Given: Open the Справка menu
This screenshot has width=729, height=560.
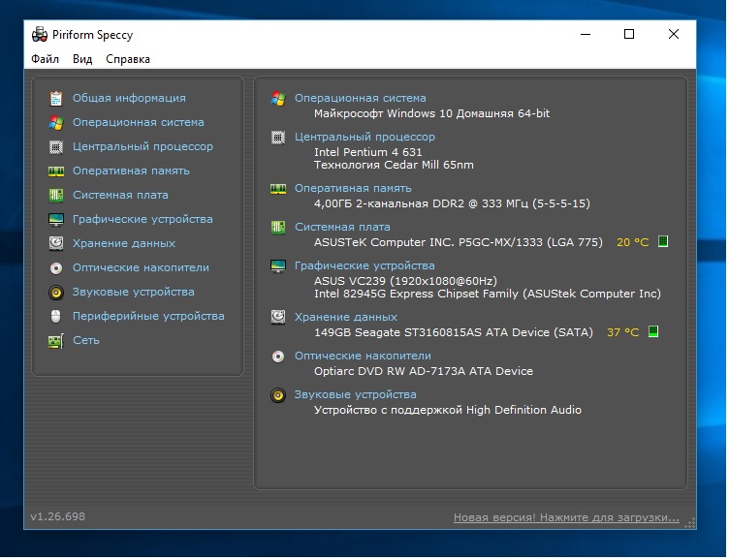Looking at the screenshot, I should pyautogui.click(x=128, y=59).
